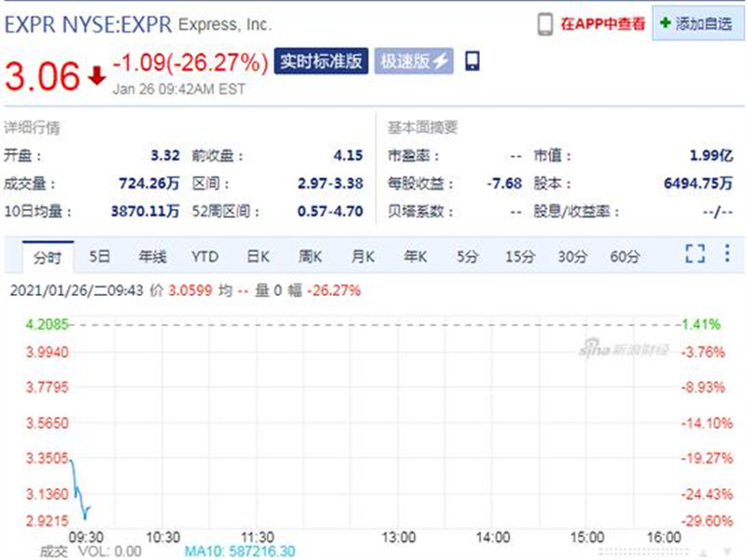Click the -29.60% right axis label
747x560 pixels.
click(707, 521)
